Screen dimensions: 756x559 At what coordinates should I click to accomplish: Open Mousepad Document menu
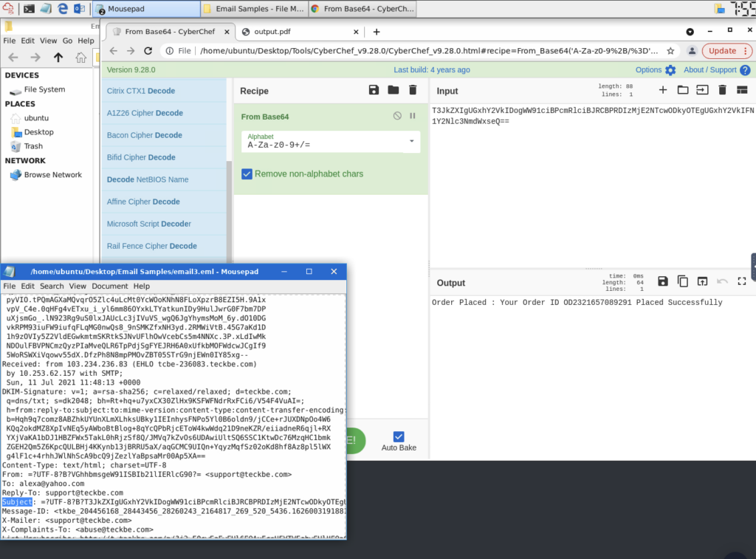click(110, 286)
